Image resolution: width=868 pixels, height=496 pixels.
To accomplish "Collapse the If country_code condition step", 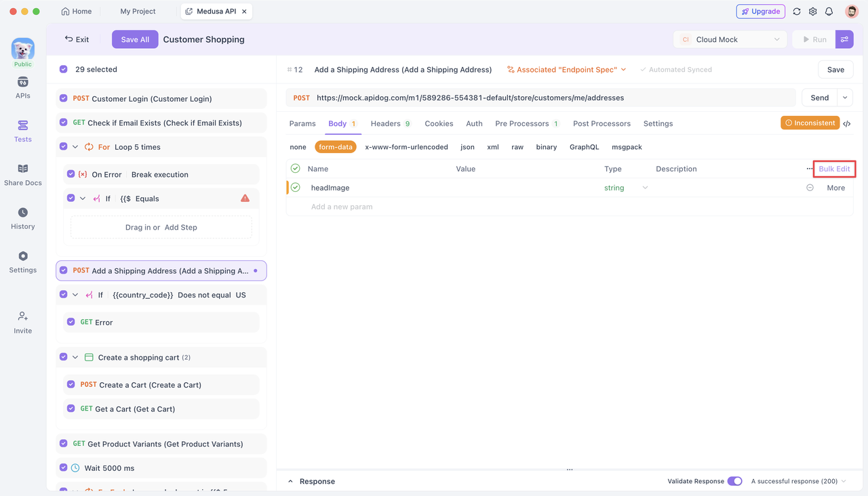I will [x=75, y=295].
